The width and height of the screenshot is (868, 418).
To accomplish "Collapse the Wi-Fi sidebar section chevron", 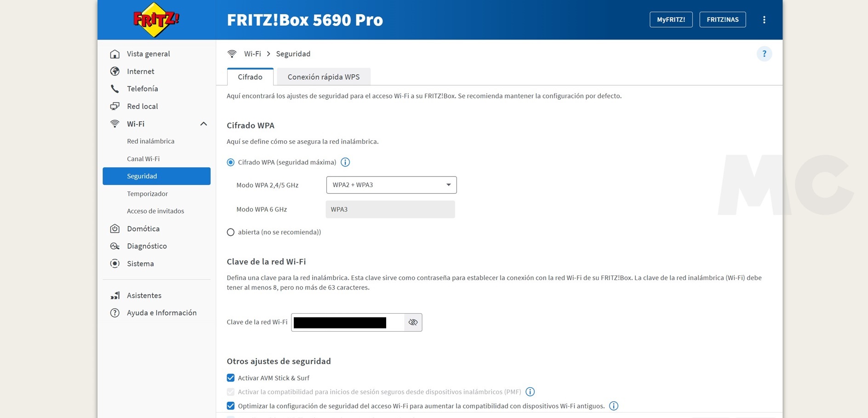I will click(x=204, y=124).
